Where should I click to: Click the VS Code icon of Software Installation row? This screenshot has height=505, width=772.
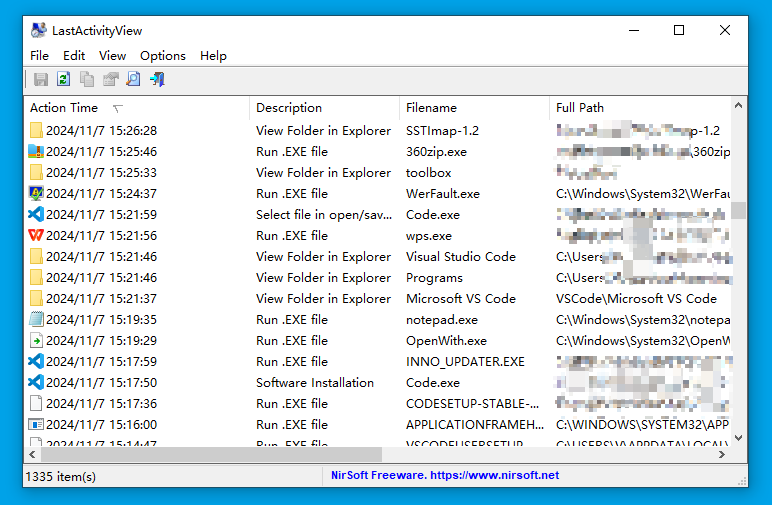[x=36, y=382]
